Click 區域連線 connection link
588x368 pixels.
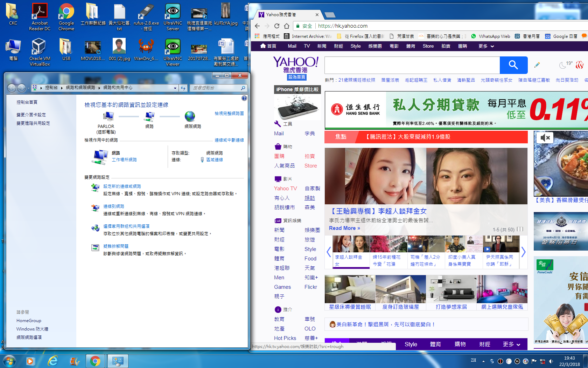point(215,160)
